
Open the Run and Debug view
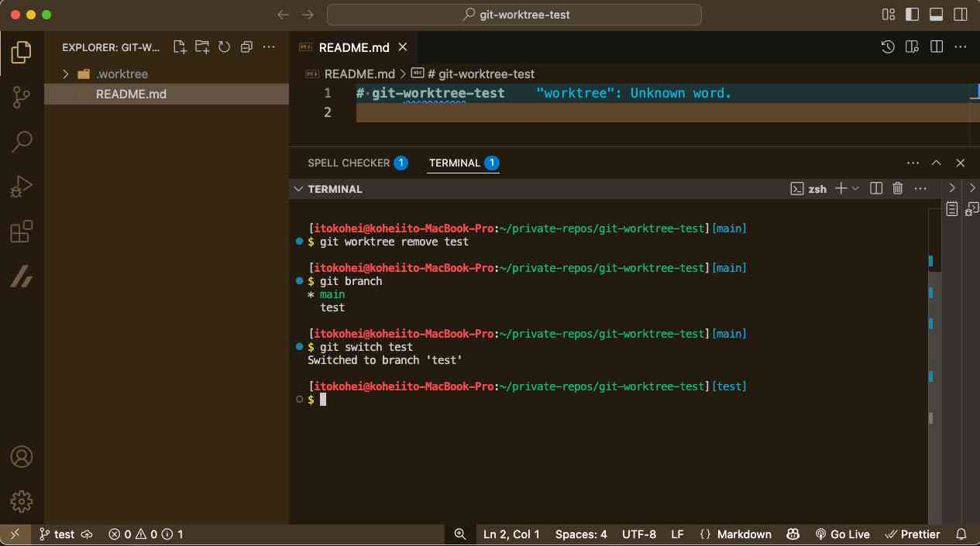[x=21, y=187]
